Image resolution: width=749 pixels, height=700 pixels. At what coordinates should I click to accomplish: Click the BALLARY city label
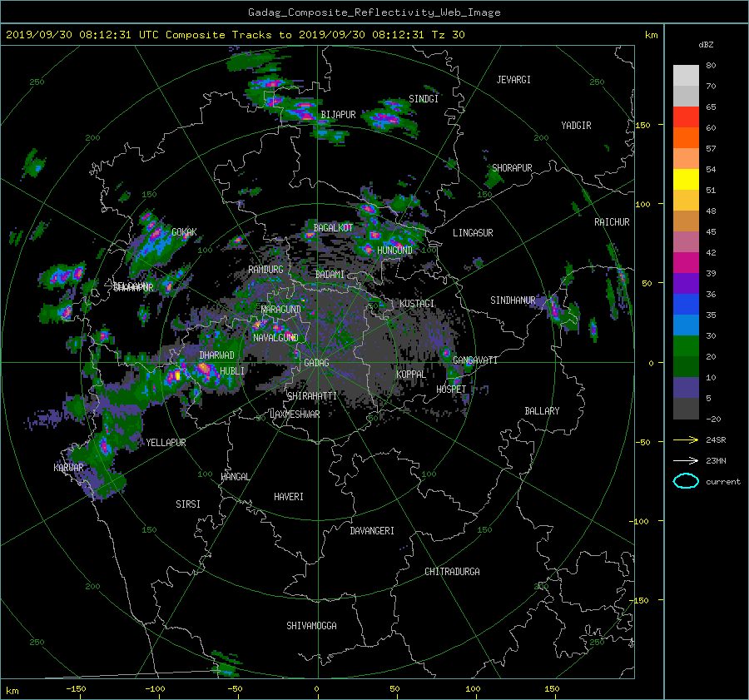click(542, 411)
